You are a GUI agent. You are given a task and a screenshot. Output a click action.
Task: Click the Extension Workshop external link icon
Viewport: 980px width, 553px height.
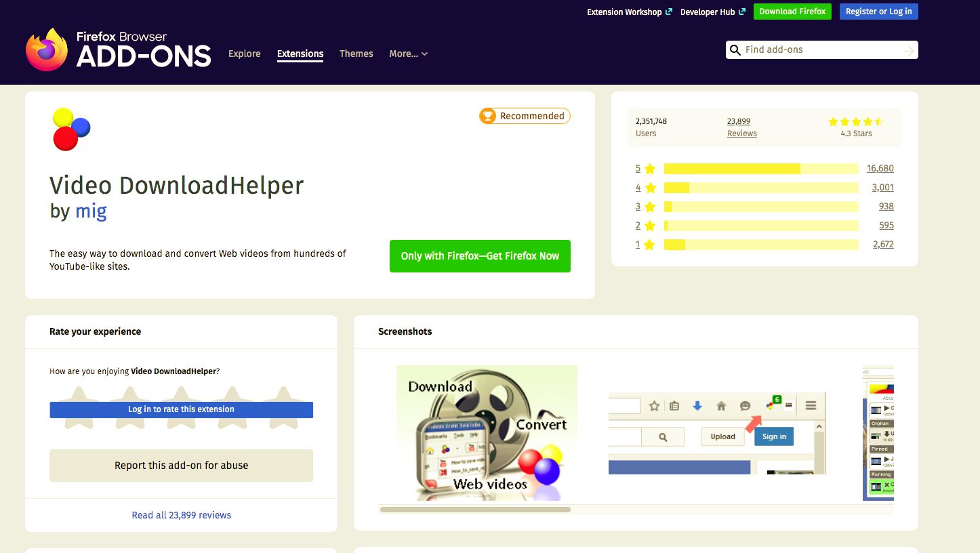pyautogui.click(x=669, y=12)
